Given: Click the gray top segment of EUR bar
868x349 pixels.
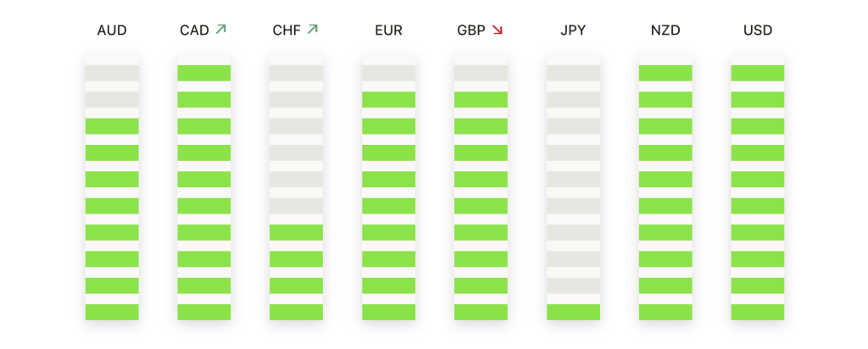Looking at the screenshot, I should pyautogui.click(x=388, y=73).
